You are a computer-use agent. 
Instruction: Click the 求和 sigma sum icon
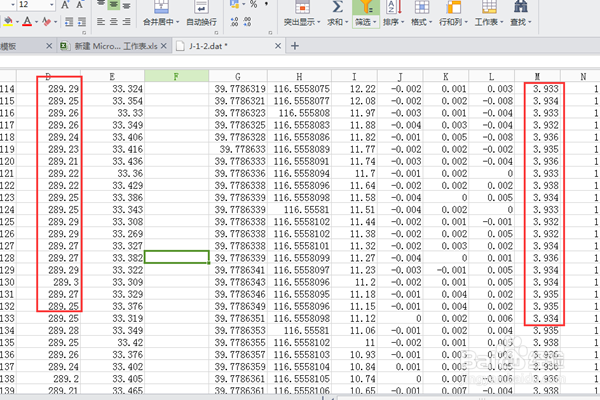pos(337,7)
